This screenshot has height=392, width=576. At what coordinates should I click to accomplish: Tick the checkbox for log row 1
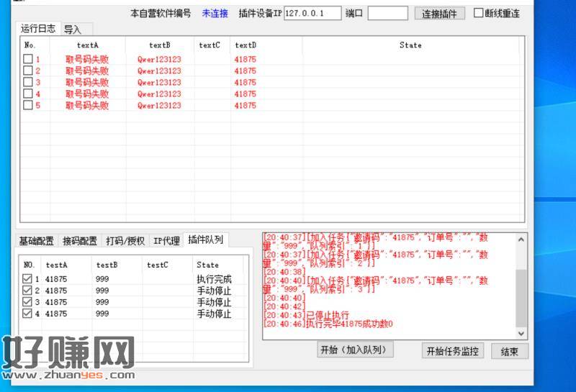(28, 60)
